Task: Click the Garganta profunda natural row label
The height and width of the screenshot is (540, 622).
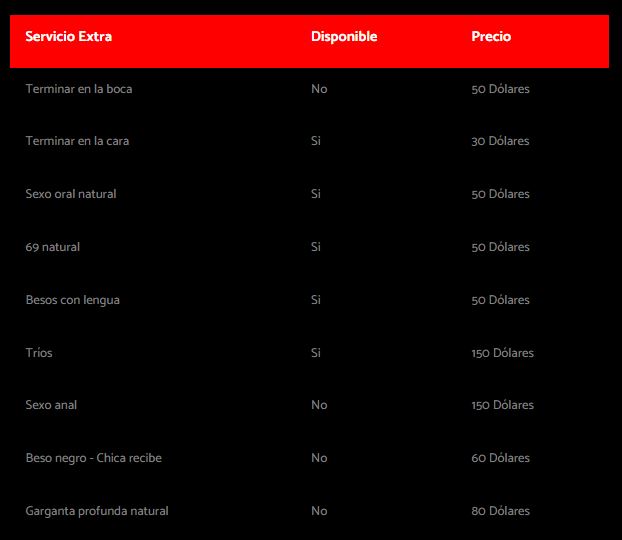Action: pos(97,511)
